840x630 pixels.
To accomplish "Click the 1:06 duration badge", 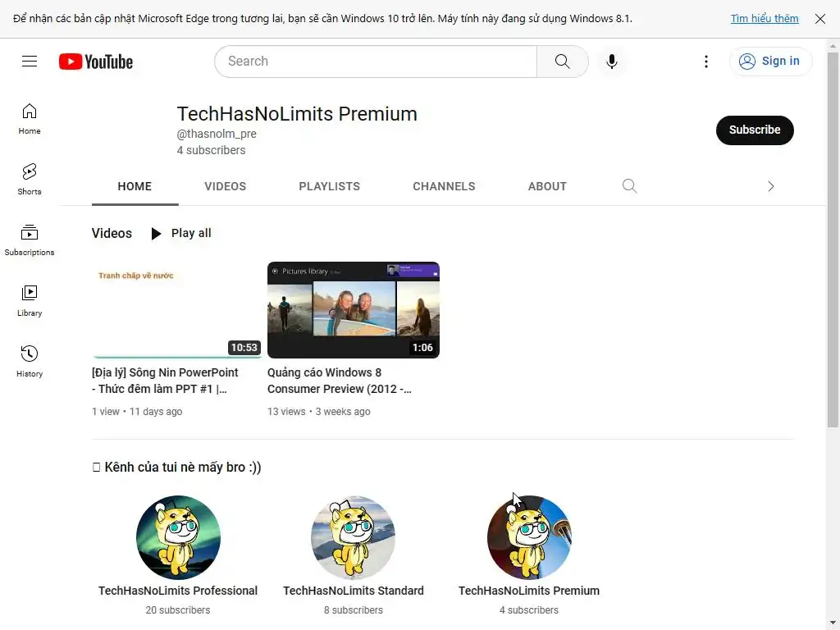I will click(422, 348).
